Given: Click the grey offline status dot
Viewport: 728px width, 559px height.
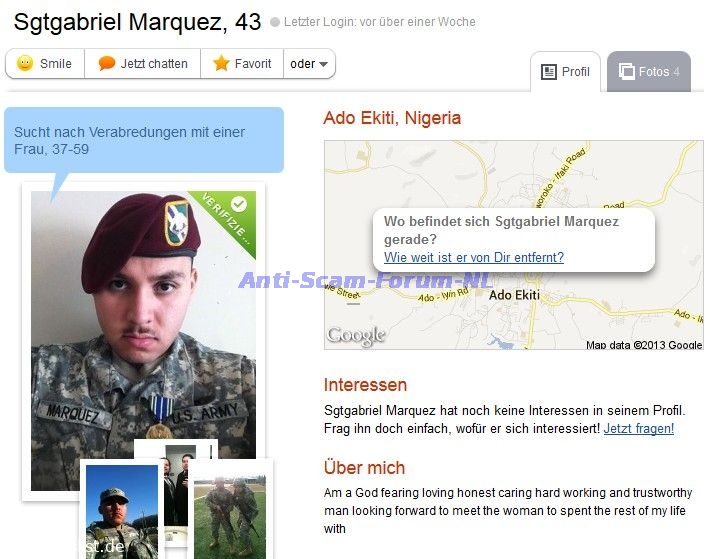Looking at the screenshot, I should (275, 22).
